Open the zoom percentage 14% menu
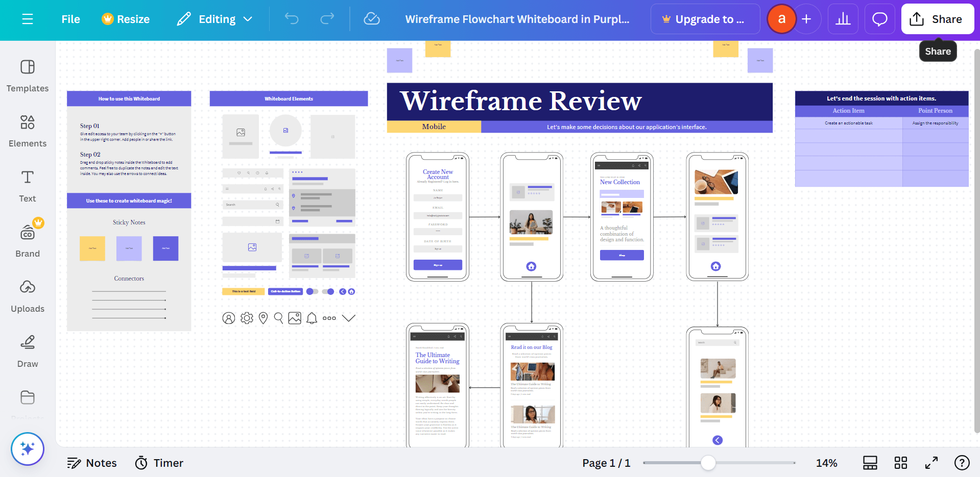The width and height of the screenshot is (980, 477). point(826,463)
